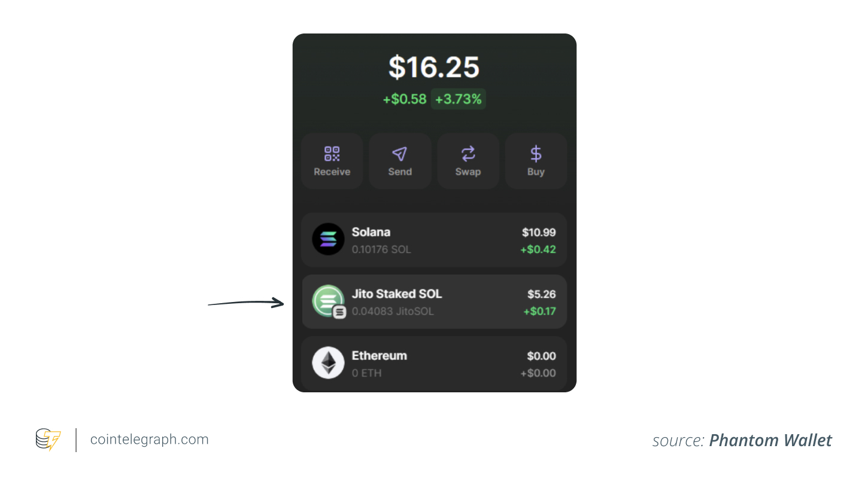Open the Phantom Wallet source link

pos(771,440)
